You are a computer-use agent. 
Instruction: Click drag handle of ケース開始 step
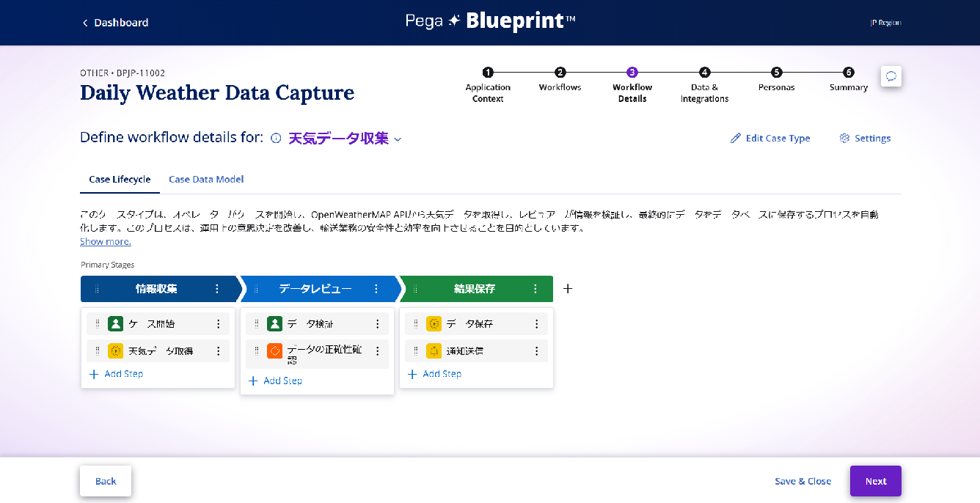click(x=98, y=323)
